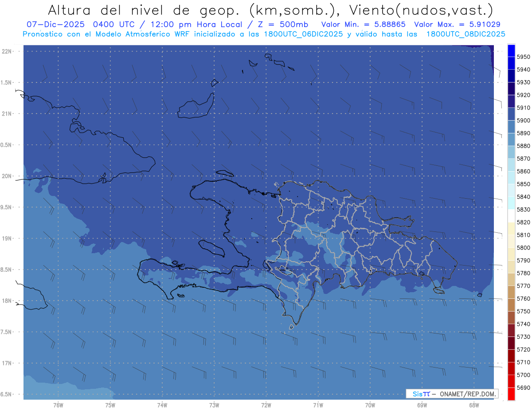
Task: Click the '5850' colorbar value
Action: tap(524, 184)
